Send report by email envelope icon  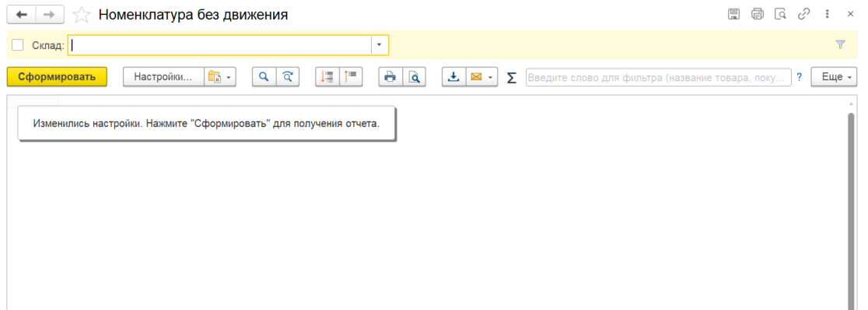[475, 77]
